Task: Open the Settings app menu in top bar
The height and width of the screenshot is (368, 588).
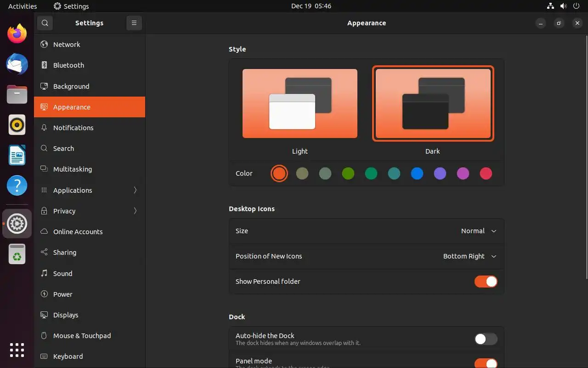Action: tap(71, 6)
